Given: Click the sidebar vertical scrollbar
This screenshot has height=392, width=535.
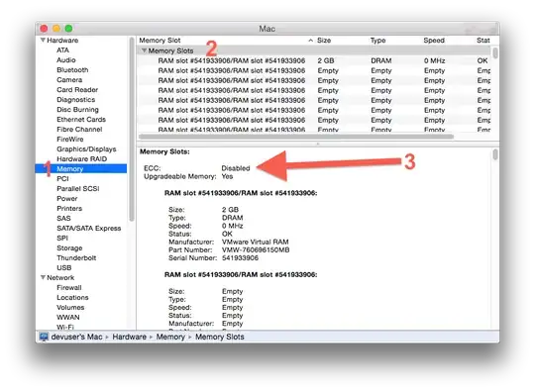Looking at the screenshot, I should [132, 130].
